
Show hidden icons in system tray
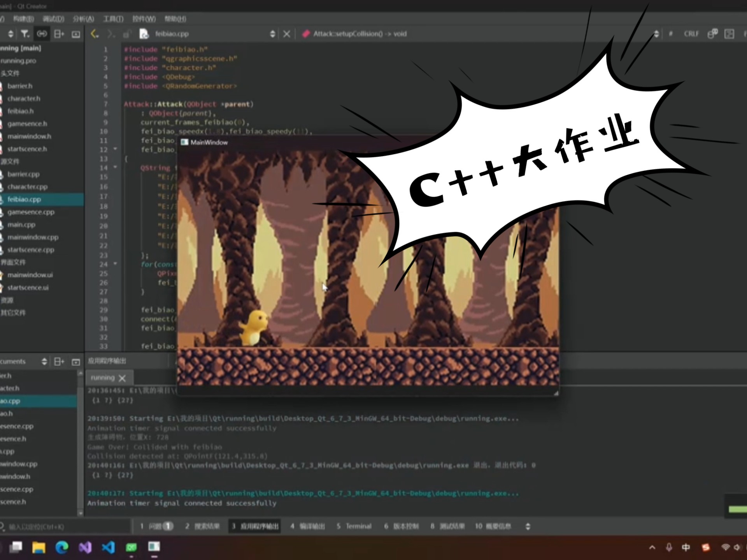(x=652, y=548)
